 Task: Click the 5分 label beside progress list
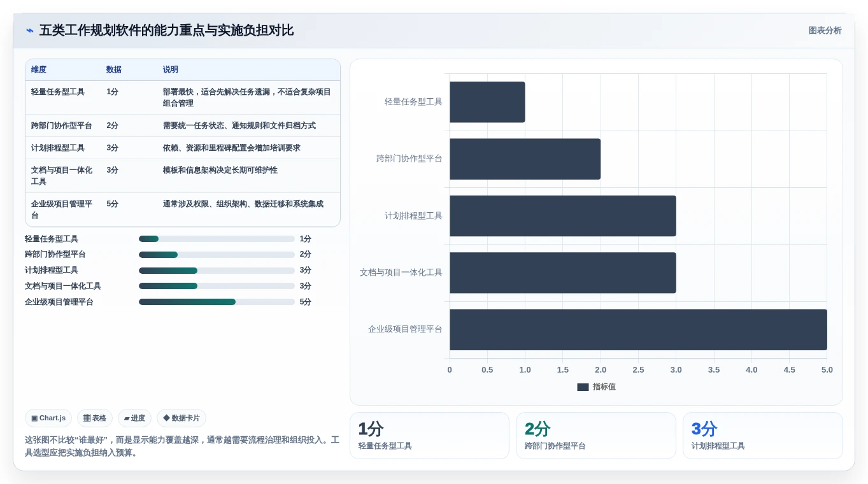tap(306, 302)
